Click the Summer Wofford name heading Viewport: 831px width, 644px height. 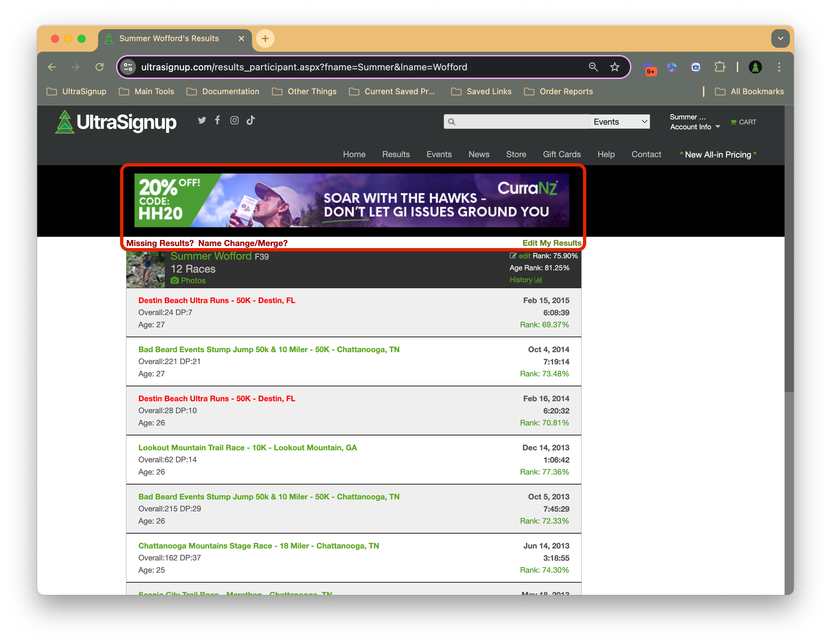(x=211, y=256)
